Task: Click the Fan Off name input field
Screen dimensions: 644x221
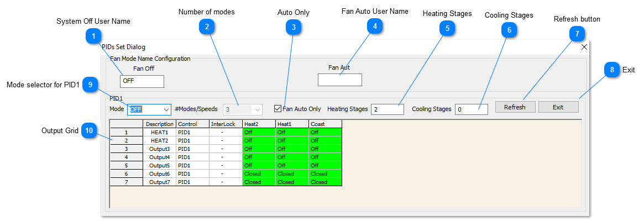Action: tap(142, 81)
